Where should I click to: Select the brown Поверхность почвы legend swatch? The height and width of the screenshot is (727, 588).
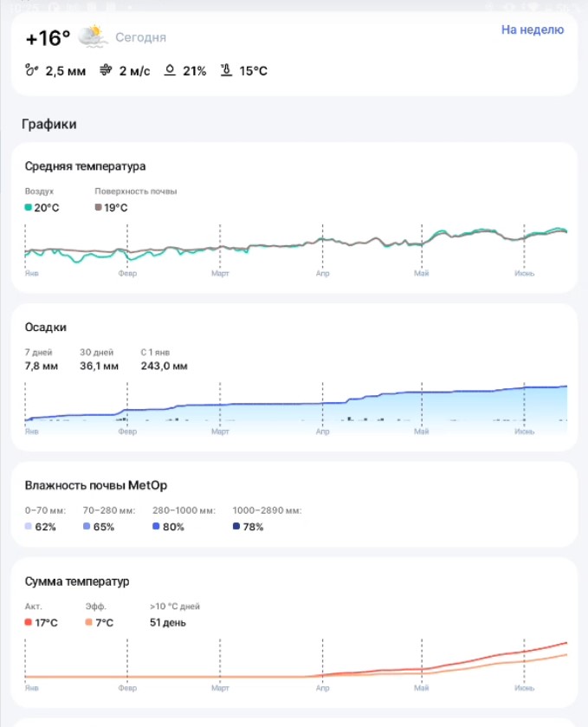point(98,207)
